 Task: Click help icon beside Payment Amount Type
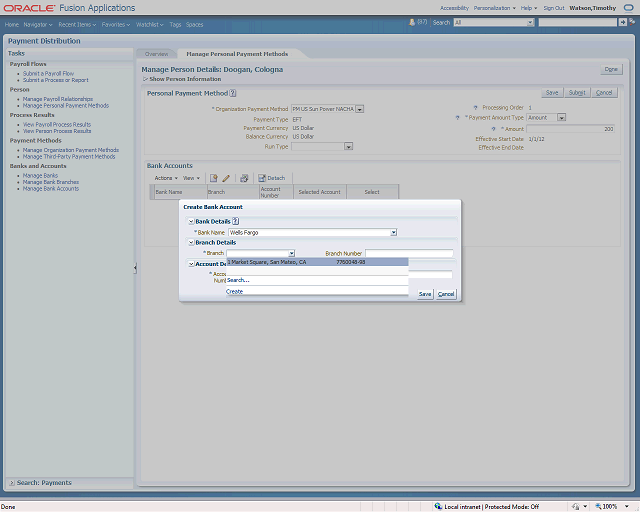tap(457, 118)
